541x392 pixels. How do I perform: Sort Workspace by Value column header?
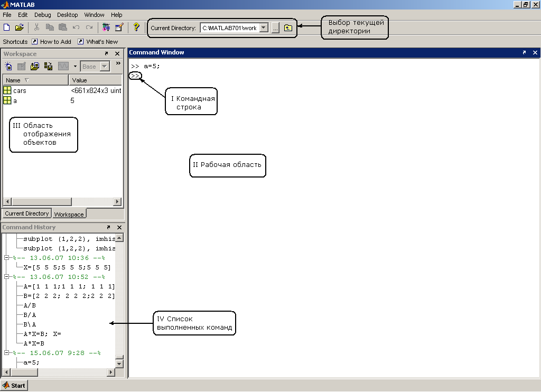tap(96, 80)
